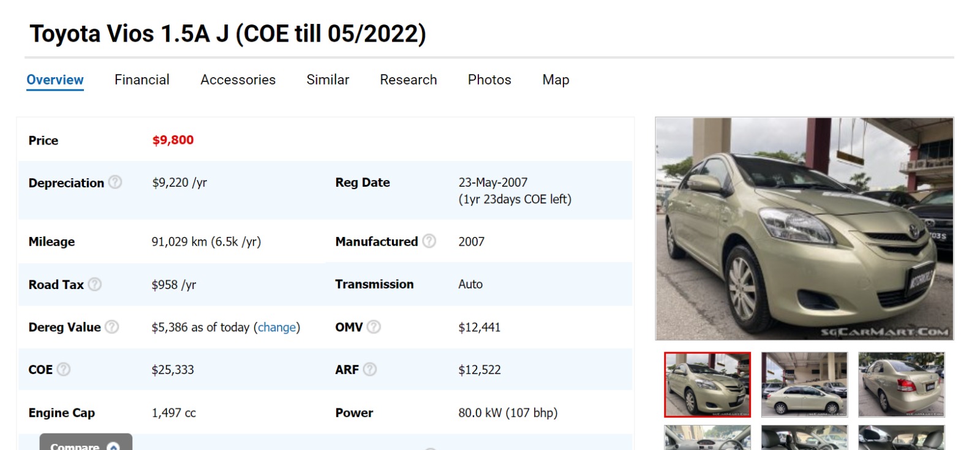Click the large main Toyota Vios photo
Screen dimensions: 980x450
coord(804,228)
